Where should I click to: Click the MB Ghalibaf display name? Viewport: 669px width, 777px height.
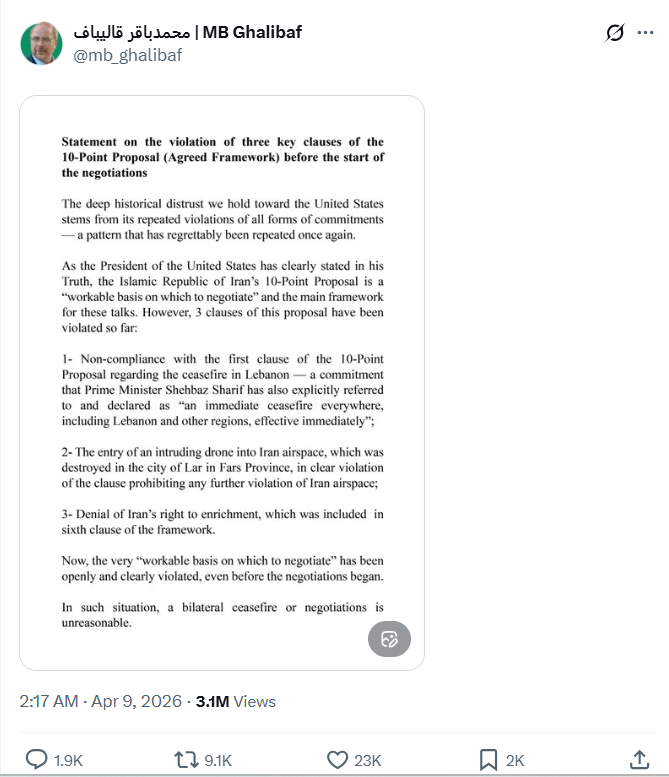point(252,32)
